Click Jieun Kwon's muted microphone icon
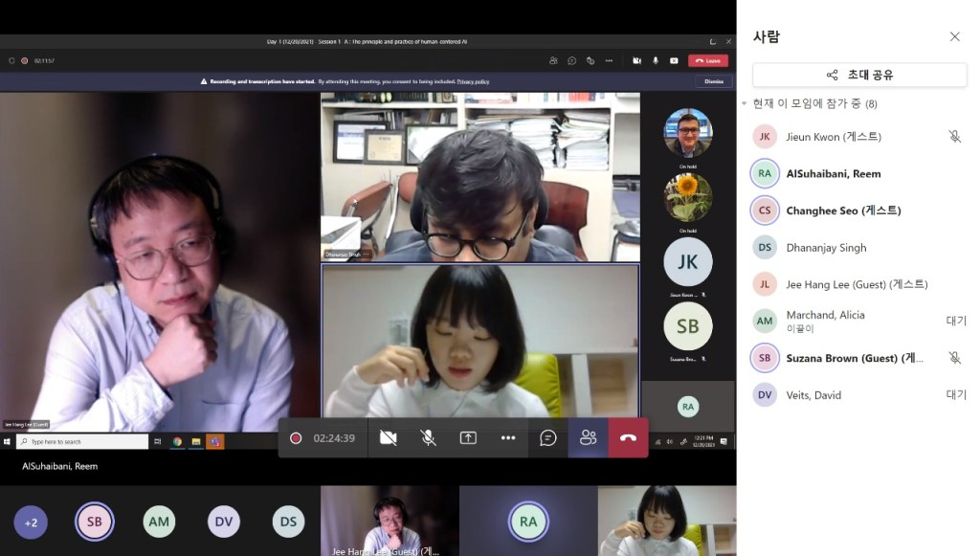This screenshot has width=980, height=556. pos(954,137)
